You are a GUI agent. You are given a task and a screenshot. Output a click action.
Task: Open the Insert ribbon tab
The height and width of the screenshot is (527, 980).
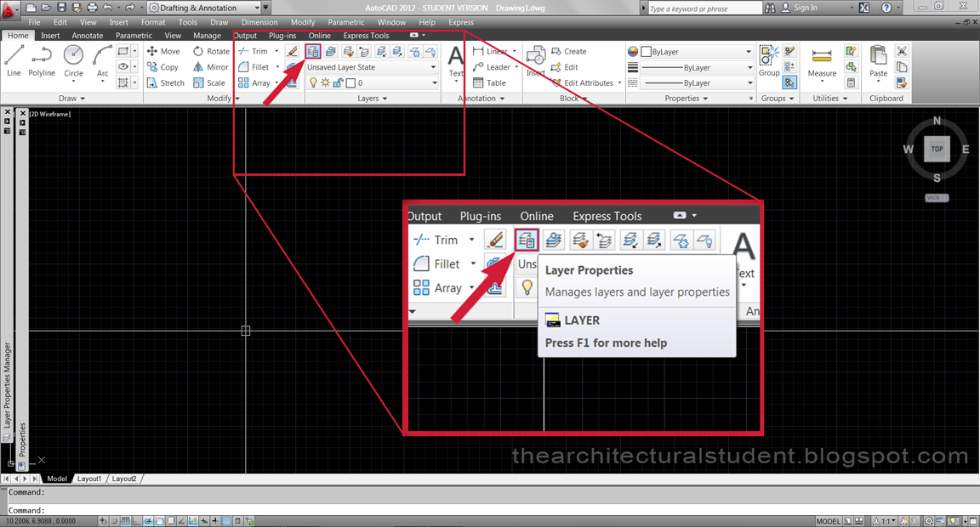(x=50, y=36)
